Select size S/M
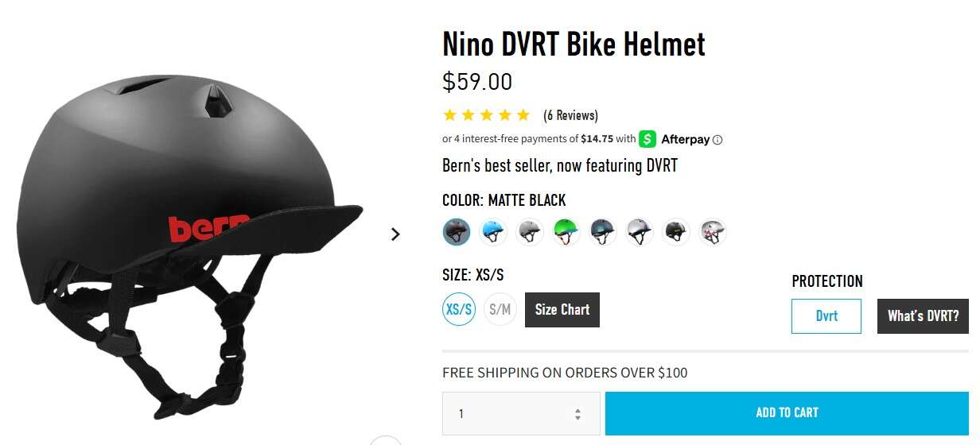This screenshot has width=980, height=445. (x=500, y=309)
